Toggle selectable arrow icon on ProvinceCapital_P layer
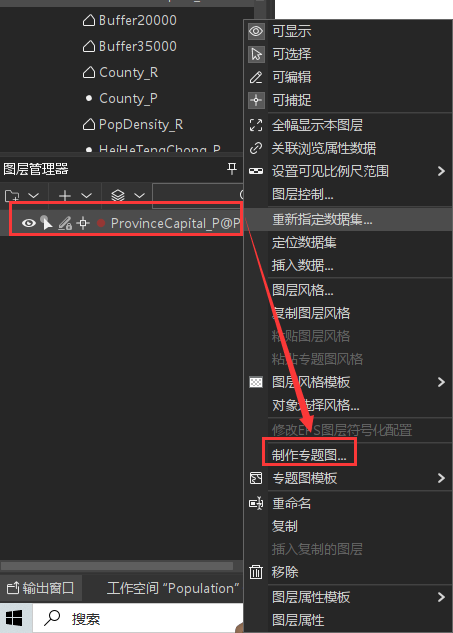The height and width of the screenshot is (633, 453). click(x=46, y=222)
